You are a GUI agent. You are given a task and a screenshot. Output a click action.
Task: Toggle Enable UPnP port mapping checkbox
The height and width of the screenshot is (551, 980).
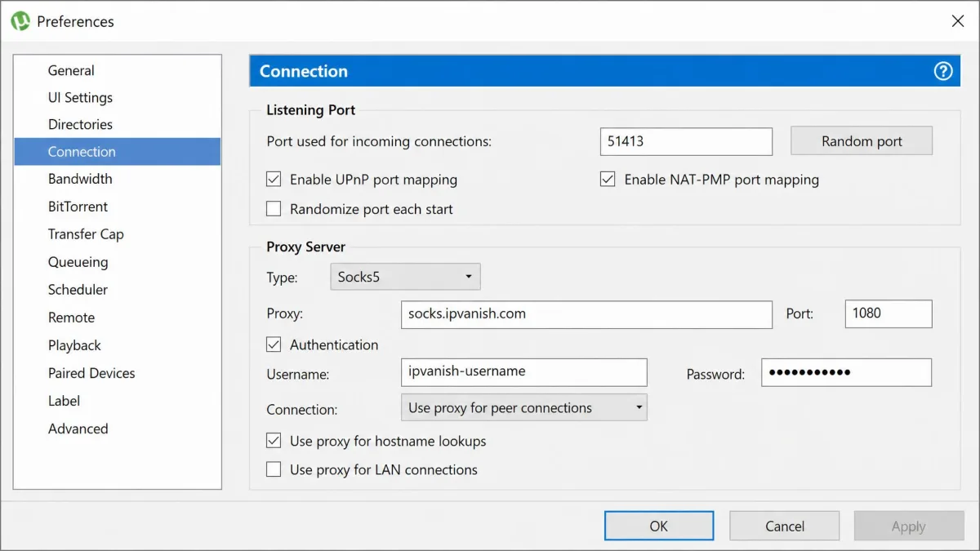(274, 179)
